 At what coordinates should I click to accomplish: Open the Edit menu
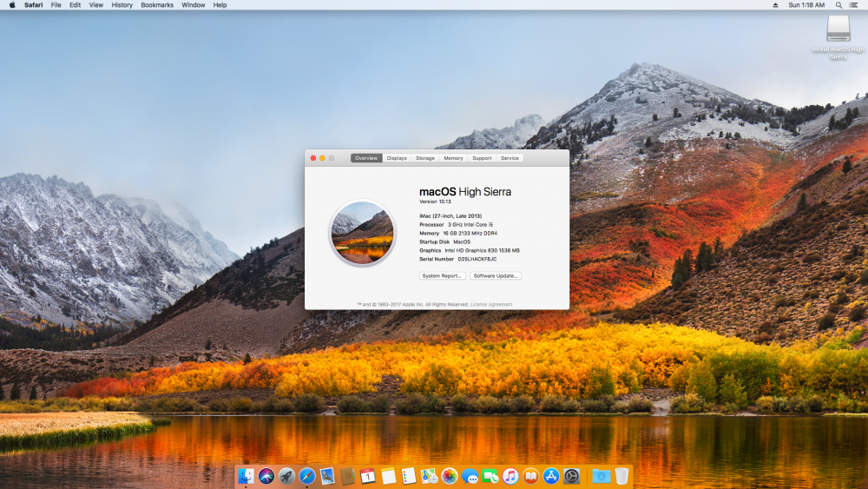(x=76, y=5)
